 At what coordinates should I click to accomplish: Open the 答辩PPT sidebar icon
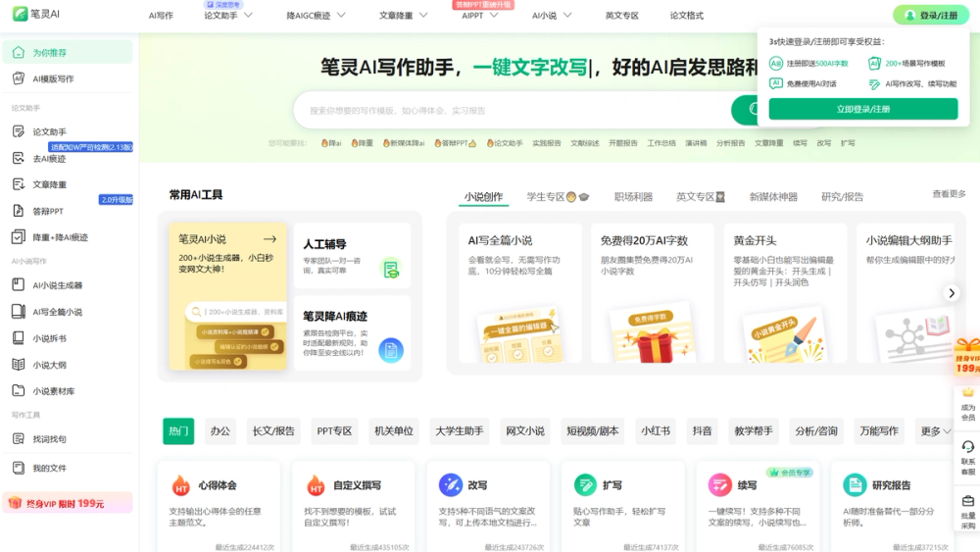(19, 211)
